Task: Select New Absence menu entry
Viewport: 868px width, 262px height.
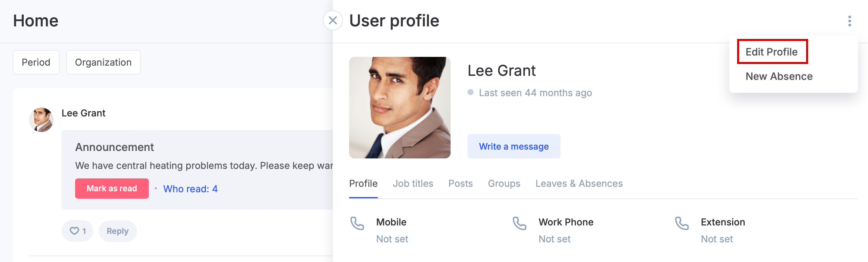Action: (779, 76)
